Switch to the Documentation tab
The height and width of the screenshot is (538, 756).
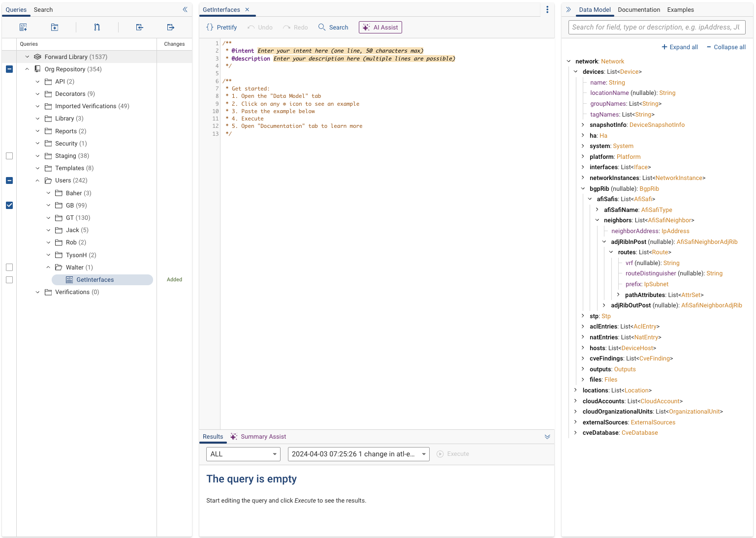639,10
